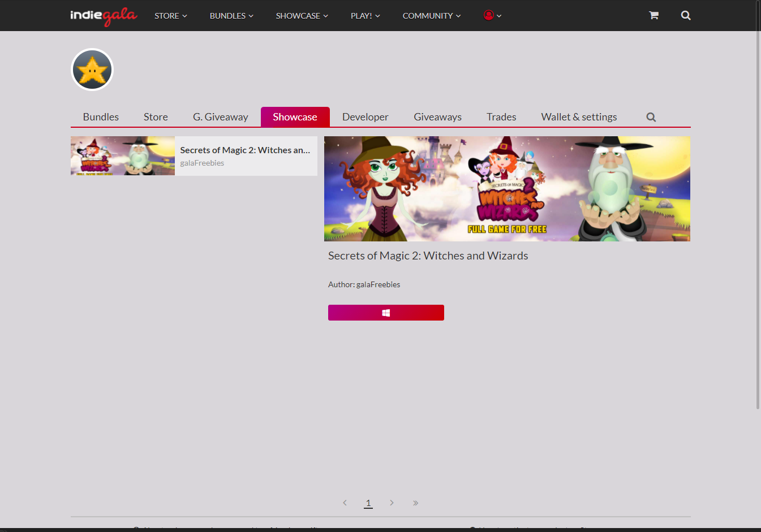Screen dimensions: 761x532
Task: Go to next page arrow in pagination
Action: coord(392,503)
